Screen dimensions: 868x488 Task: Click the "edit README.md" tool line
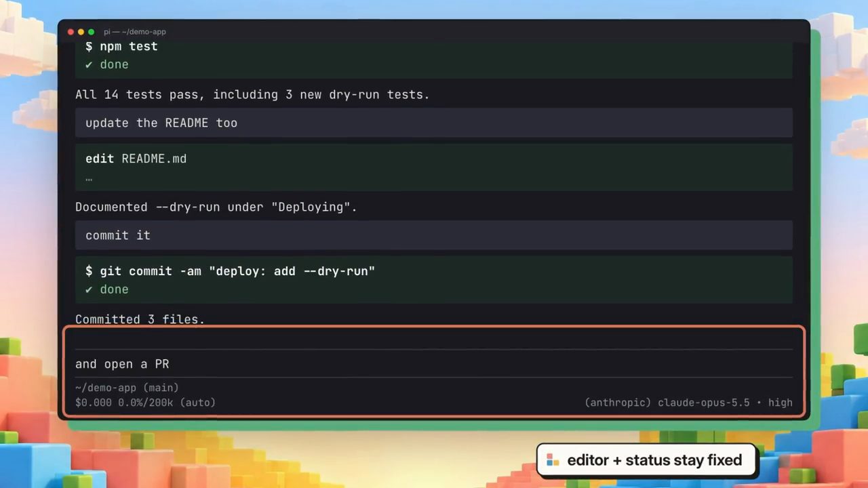pyautogui.click(x=136, y=159)
